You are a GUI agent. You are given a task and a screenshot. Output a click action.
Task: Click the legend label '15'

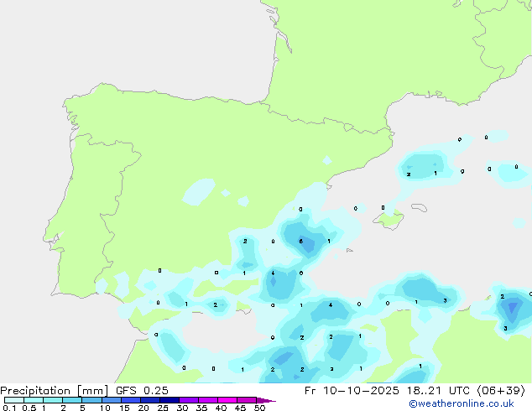click(x=124, y=408)
